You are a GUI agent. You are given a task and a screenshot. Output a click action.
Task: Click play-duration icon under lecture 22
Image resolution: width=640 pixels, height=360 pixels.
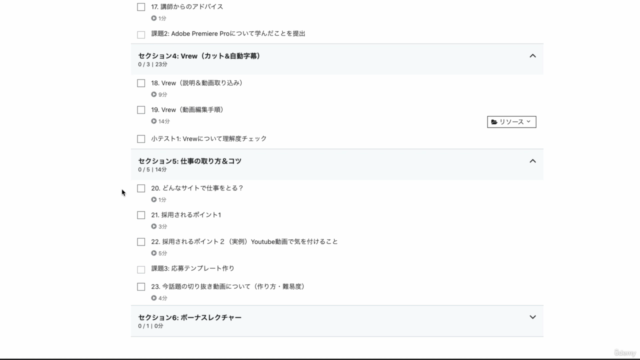click(x=154, y=253)
